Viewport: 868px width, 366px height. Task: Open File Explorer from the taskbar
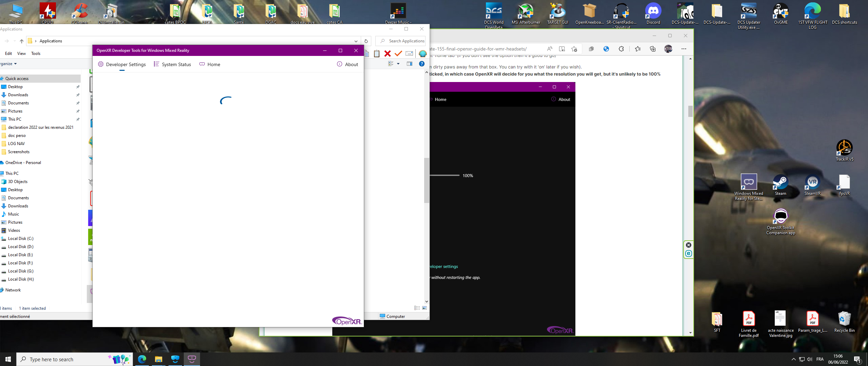158,359
